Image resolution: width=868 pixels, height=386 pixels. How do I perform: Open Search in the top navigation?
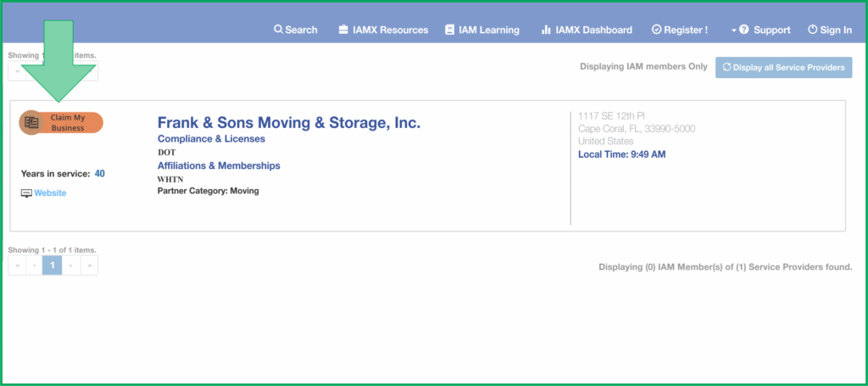pyautogui.click(x=296, y=30)
